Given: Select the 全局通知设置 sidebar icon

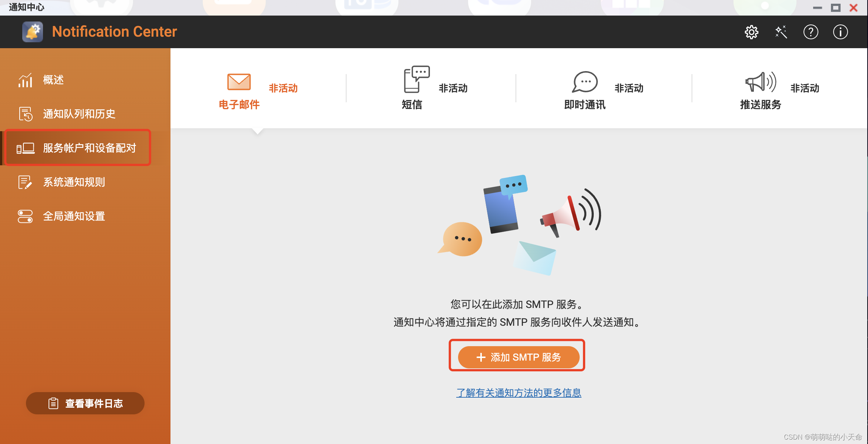Looking at the screenshot, I should pos(25,216).
